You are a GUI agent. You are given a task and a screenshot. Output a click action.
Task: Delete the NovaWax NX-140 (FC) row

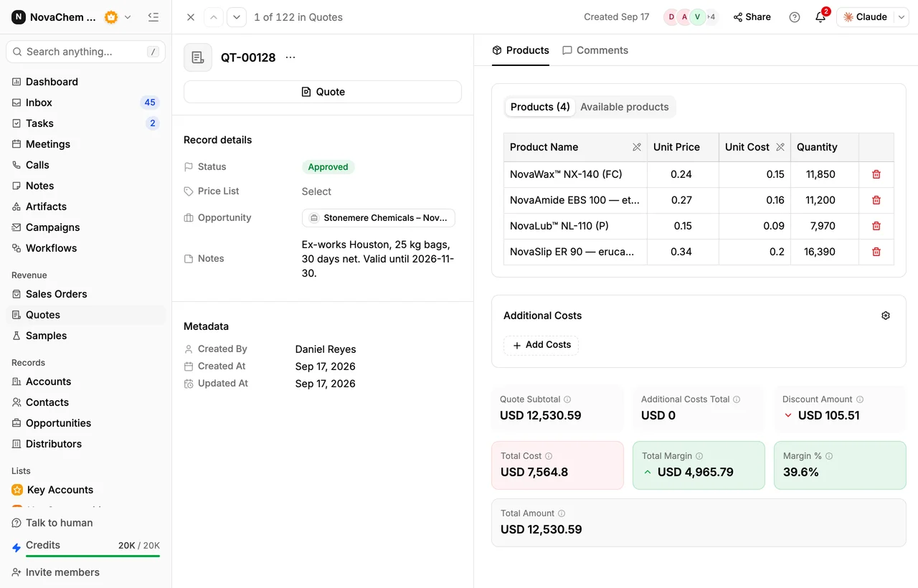point(876,174)
